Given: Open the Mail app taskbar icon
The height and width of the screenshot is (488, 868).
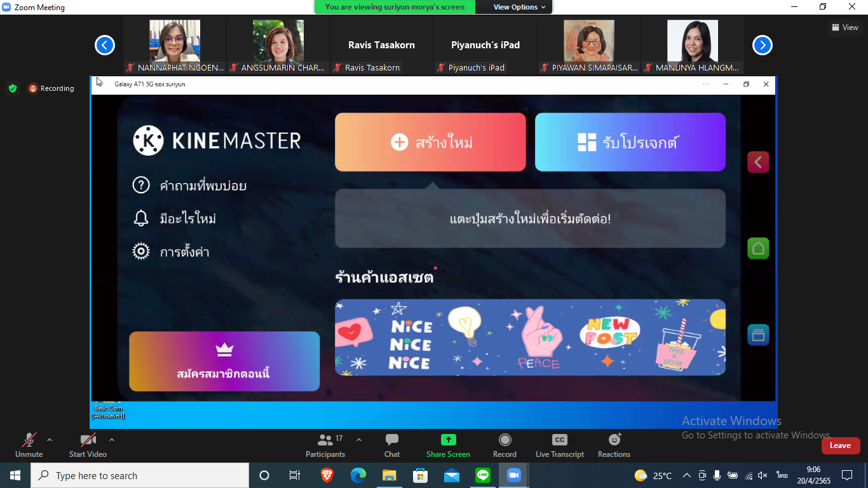Looking at the screenshot, I should click(452, 475).
